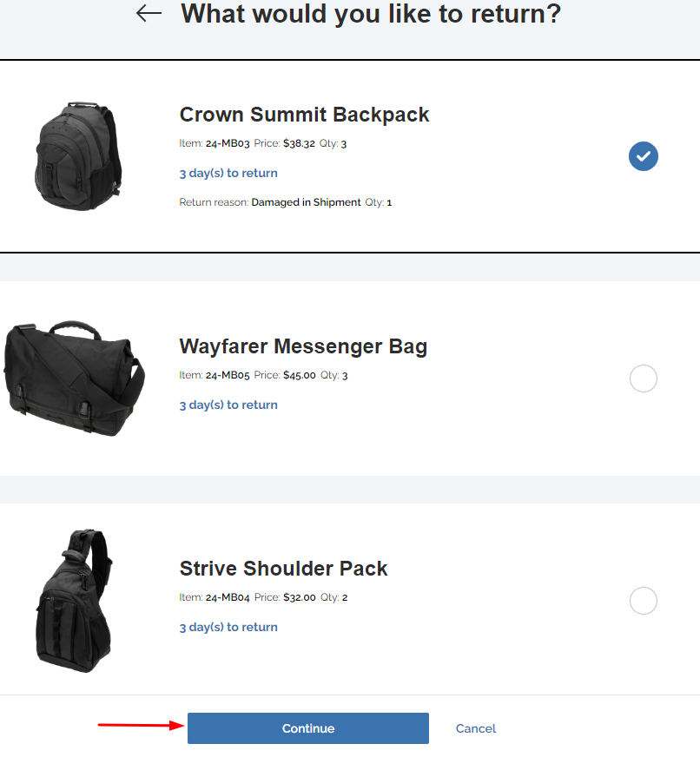Select the Wayfarer Messenger Bag radio button

[x=644, y=378]
